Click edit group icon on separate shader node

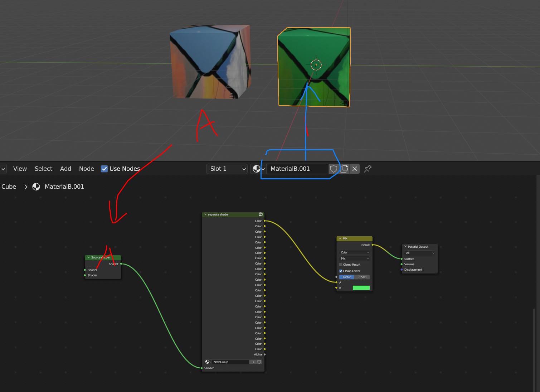coord(261,214)
